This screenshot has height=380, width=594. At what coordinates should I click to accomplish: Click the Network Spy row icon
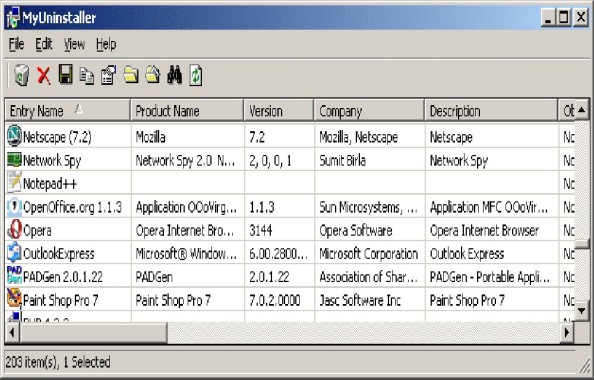coord(14,160)
